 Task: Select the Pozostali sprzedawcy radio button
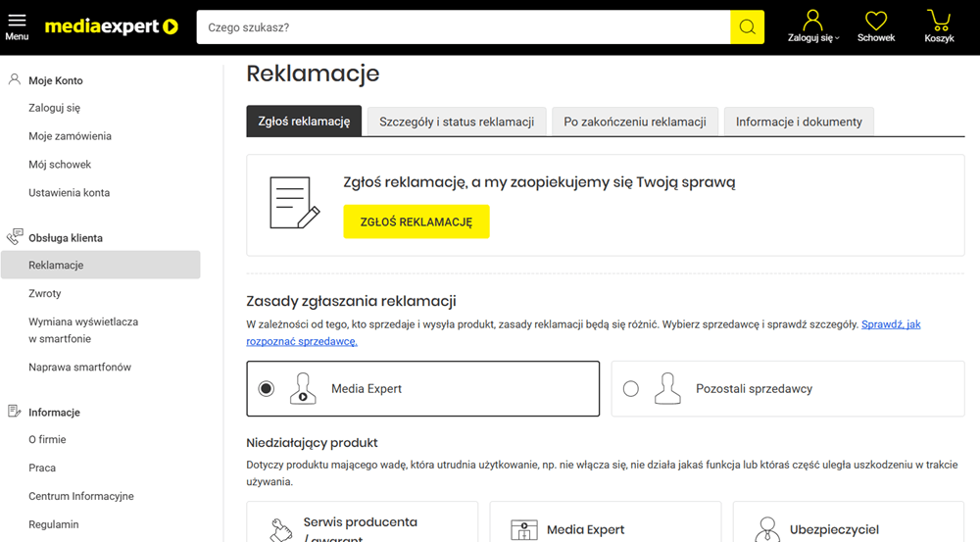[630, 389]
